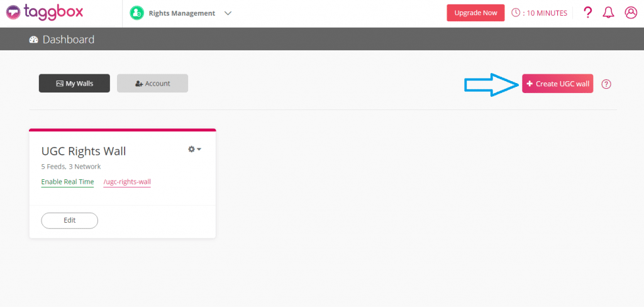This screenshot has width=644, height=307.
Task: Open the gear dropdown on UGC Rights Wall
Action: [x=194, y=149]
